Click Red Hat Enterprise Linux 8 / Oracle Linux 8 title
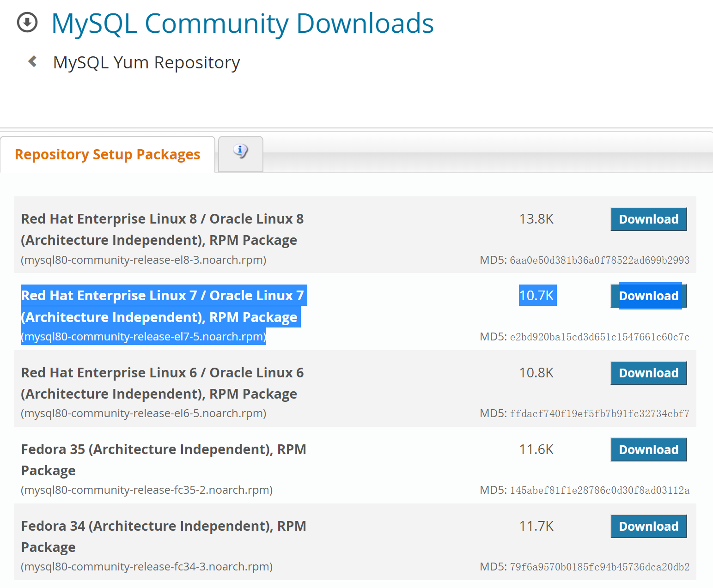Image resolution: width=713 pixels, height=588 pixels. [x=163, y=230]
